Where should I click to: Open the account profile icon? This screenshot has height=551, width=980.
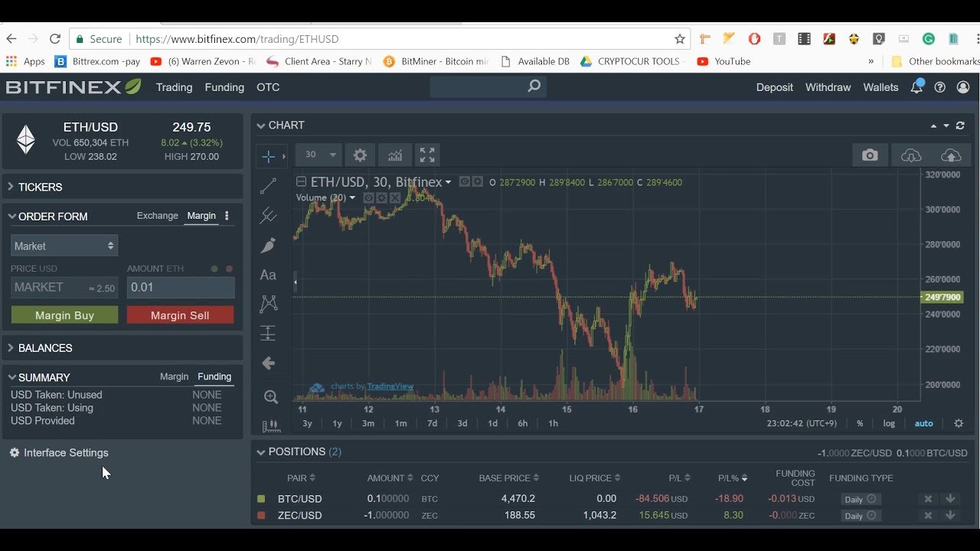coord(963,87)
